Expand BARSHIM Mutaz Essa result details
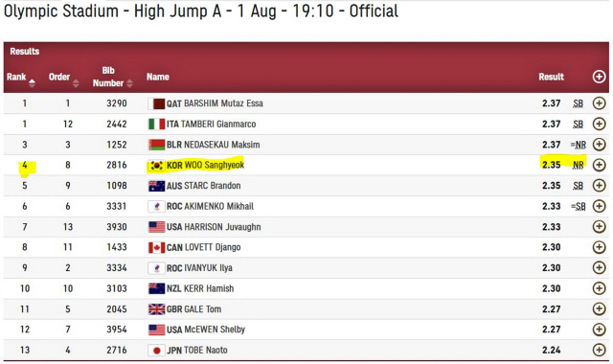This screenshot has width=613, height=364. pyautogui.click(x=599, y=103)
